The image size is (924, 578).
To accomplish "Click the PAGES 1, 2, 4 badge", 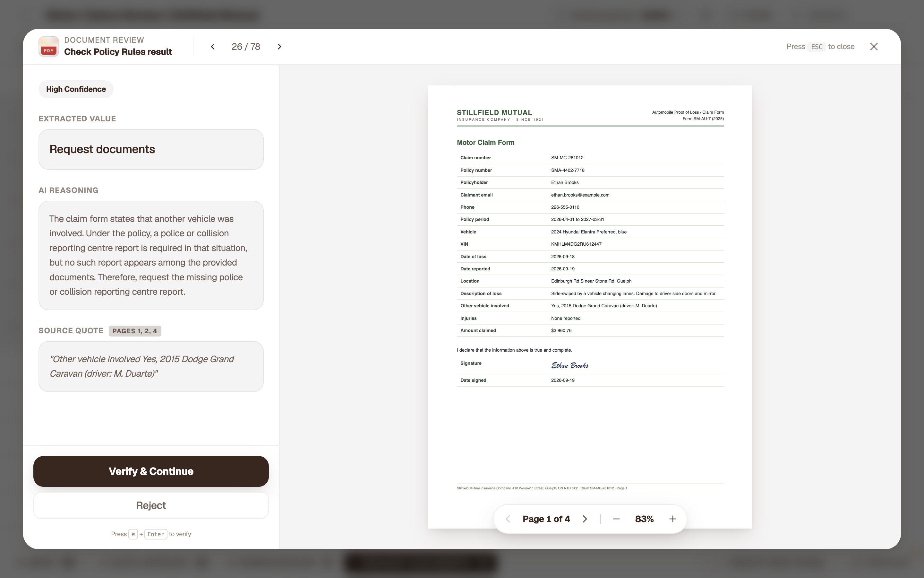I will pos(135,331).
